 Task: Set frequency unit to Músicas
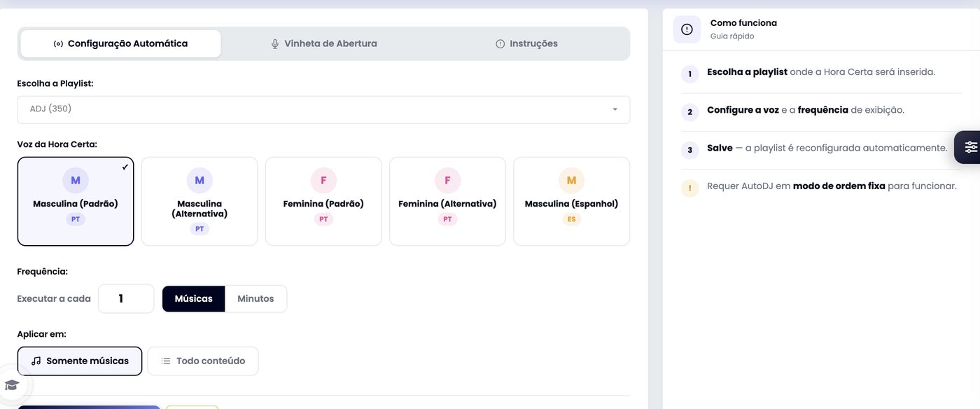[193, 298]
